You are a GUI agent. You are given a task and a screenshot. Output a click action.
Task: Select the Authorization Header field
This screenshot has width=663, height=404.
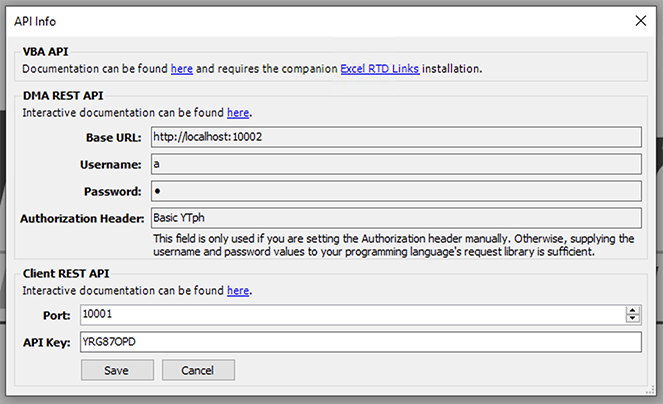(x=396, y=218)
